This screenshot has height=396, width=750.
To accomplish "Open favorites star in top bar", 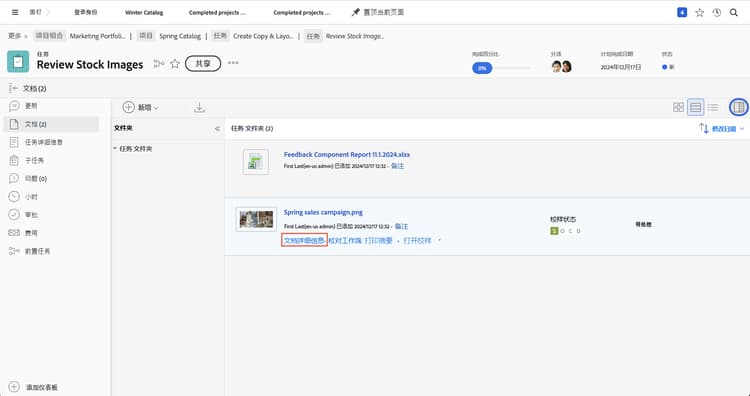I will [x=699, y=13].
